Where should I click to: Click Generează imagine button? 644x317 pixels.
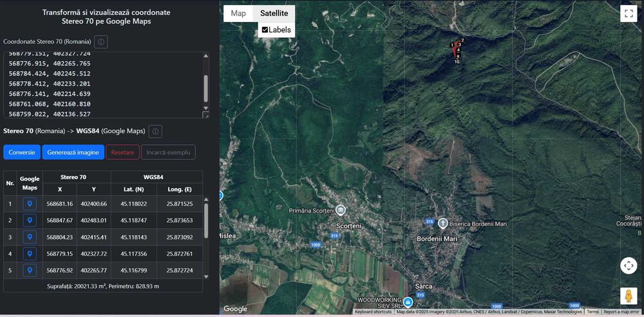coord(73,152)
